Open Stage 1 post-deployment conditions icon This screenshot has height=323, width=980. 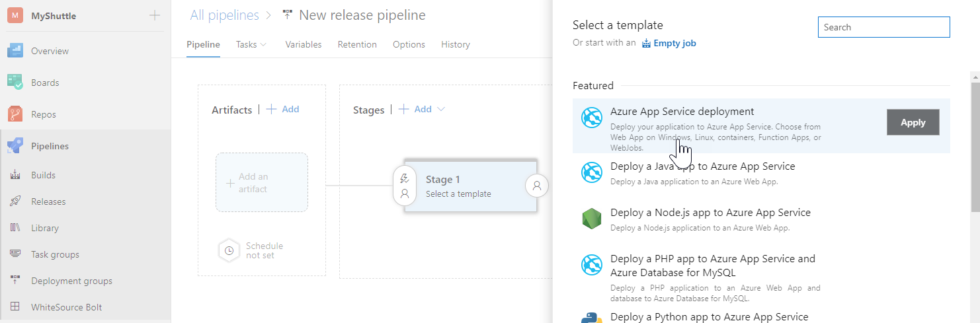pyautogui.click(x=537, y=186)
